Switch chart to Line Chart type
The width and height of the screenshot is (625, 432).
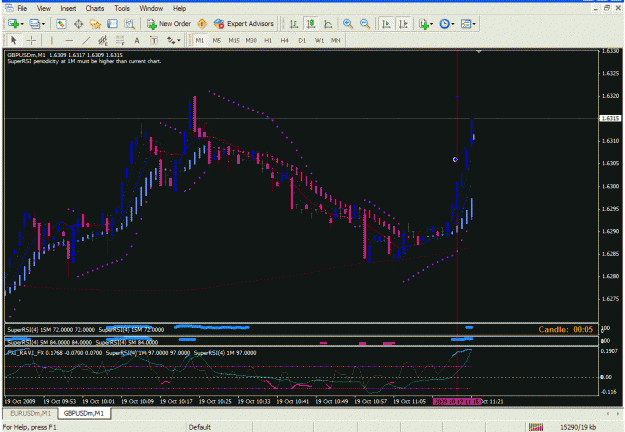(328, 24)
